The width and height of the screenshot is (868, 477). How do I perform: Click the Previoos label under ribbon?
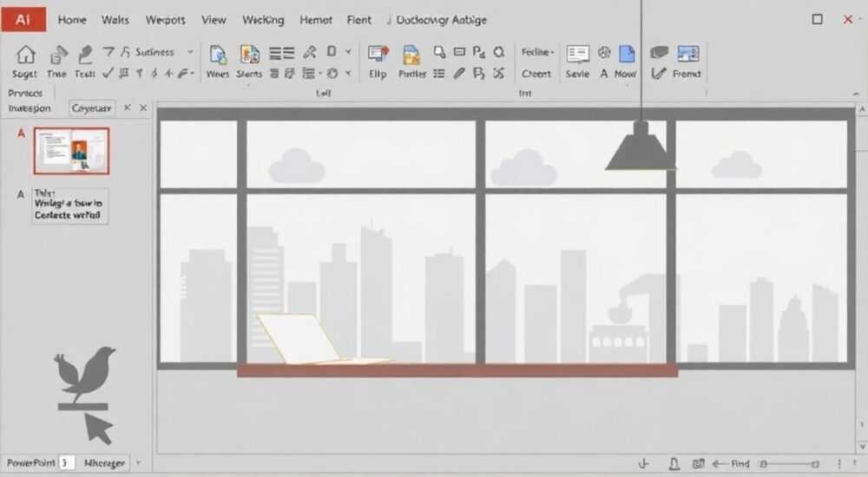25,93
